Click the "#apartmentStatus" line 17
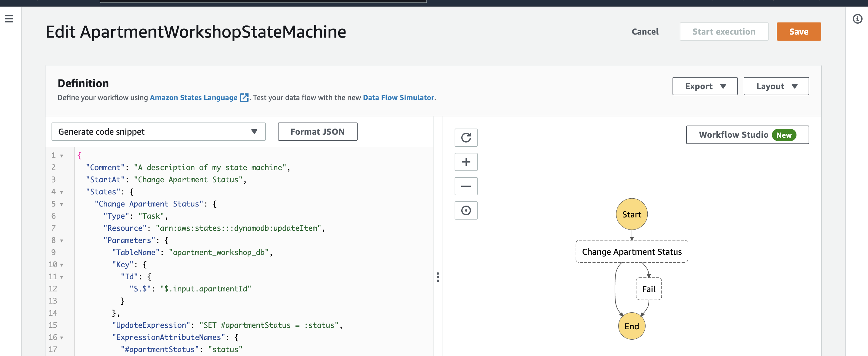 [182, 350]
